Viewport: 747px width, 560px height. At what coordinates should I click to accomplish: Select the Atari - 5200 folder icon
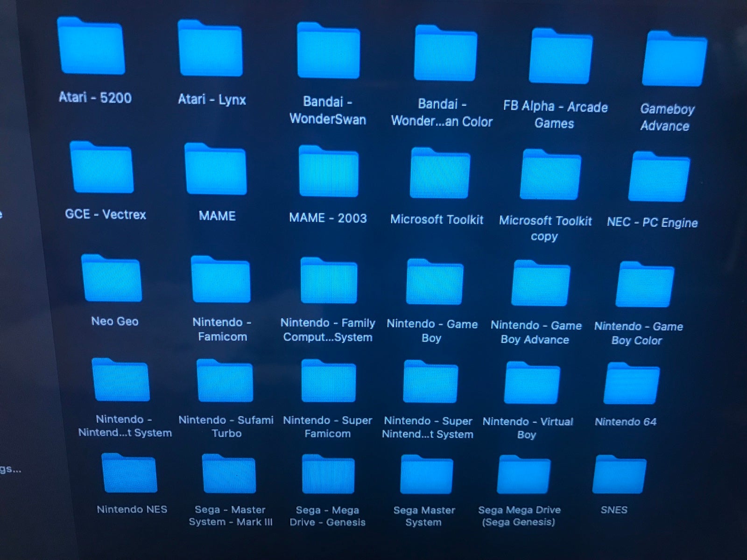click(x=91, y=46)
